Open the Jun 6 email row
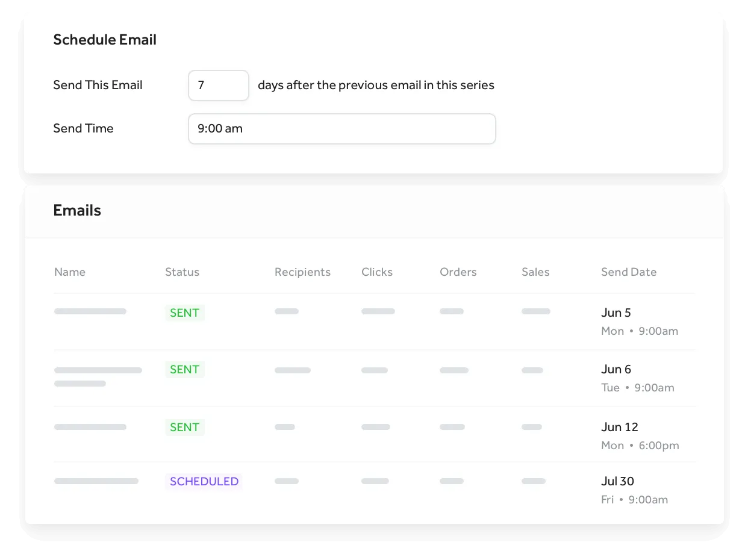748x560 pixels. [x=373, y=378]
